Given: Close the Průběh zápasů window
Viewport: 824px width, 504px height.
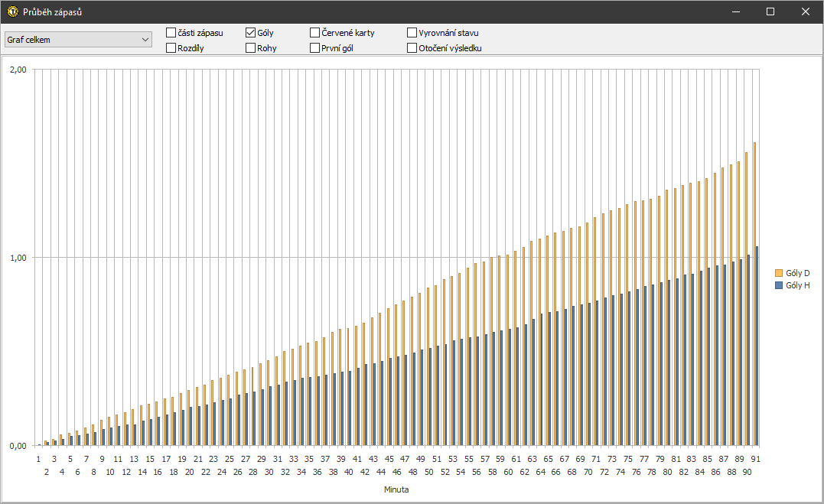Looking at the screenshot, I should 805,11.
